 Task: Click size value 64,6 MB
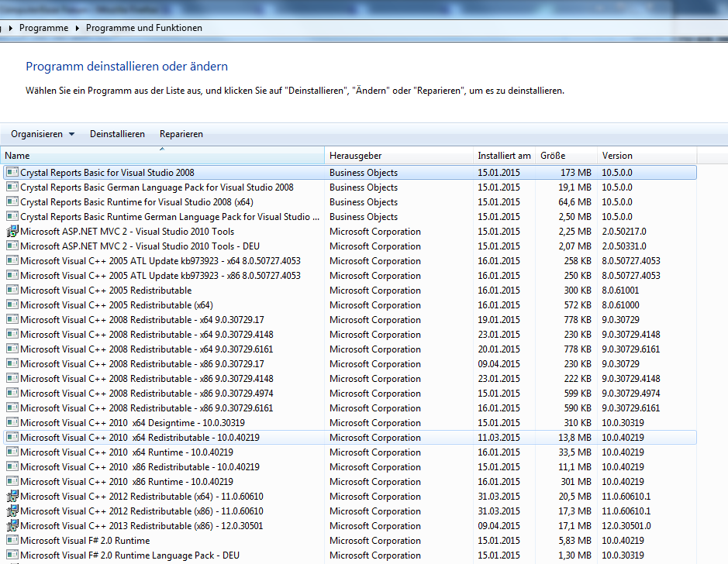[574, 202]
